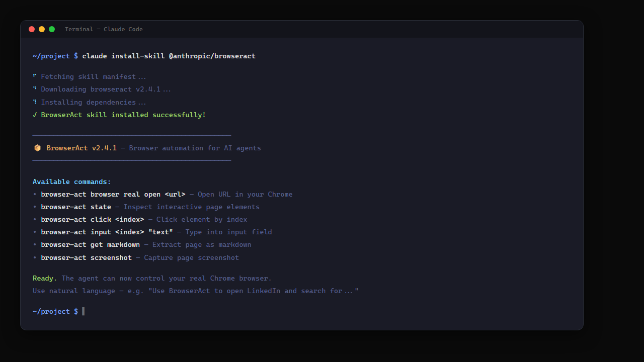644x362 pixels.
Task: Click the package box icon beside BrowserAct v2.4.1
Action: click(x=37, y=148)
